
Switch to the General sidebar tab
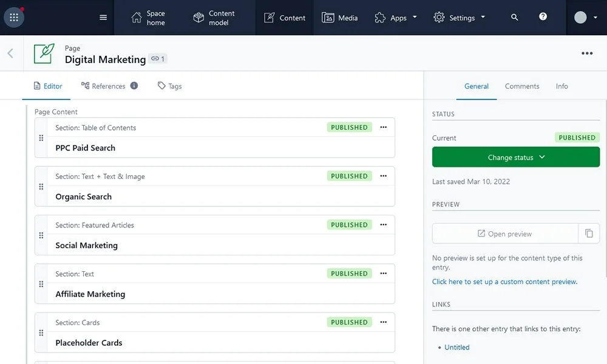(x=476, y=86)
